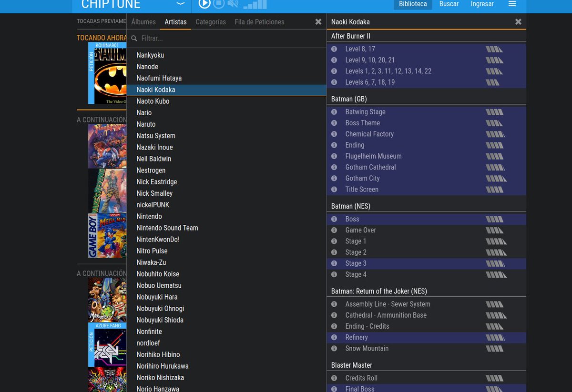Show info for Boss Theme track
The height and width of the screenshot is (392, 572).
[x=334, y=123]
